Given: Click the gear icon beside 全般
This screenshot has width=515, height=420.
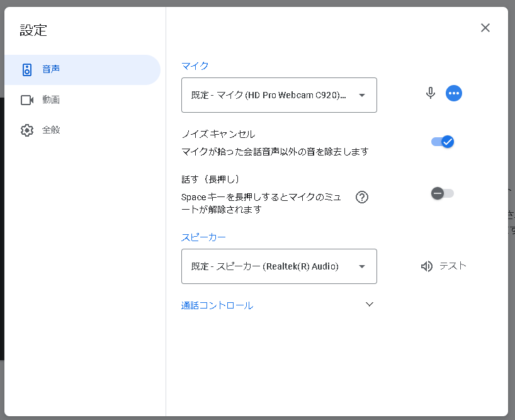Looking at the screenshot, I should (27, 130).
